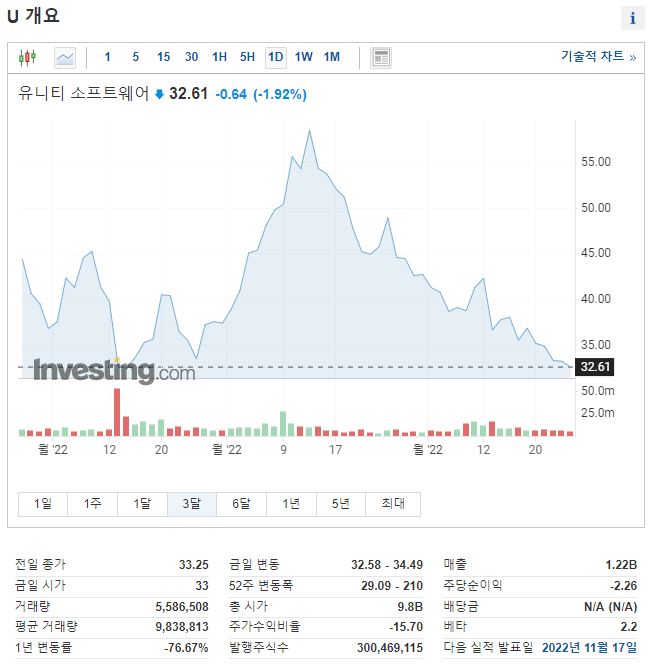Click the 평균 거래량 value 9,838,813
The height and width of the screenshot is (666, 648).
pos(182,627)
